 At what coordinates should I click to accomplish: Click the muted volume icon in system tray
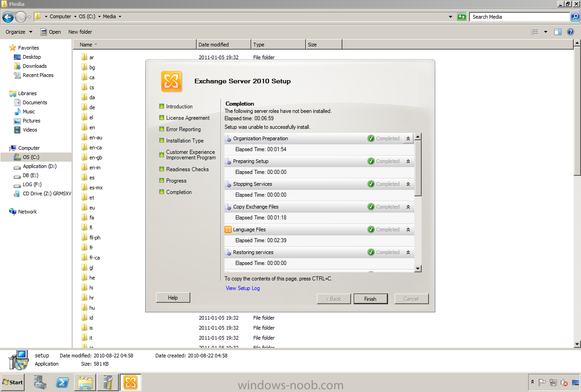(x=564, y=382)
